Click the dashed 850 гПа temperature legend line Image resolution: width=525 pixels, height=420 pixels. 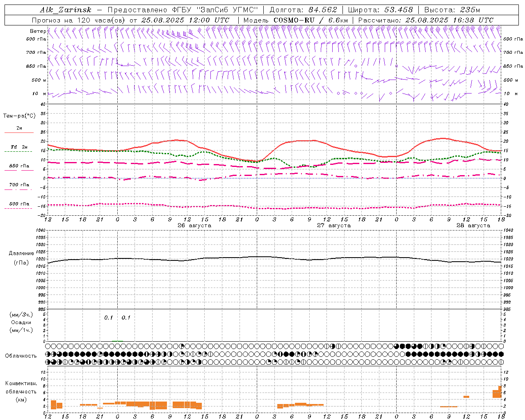pos(19,171)
